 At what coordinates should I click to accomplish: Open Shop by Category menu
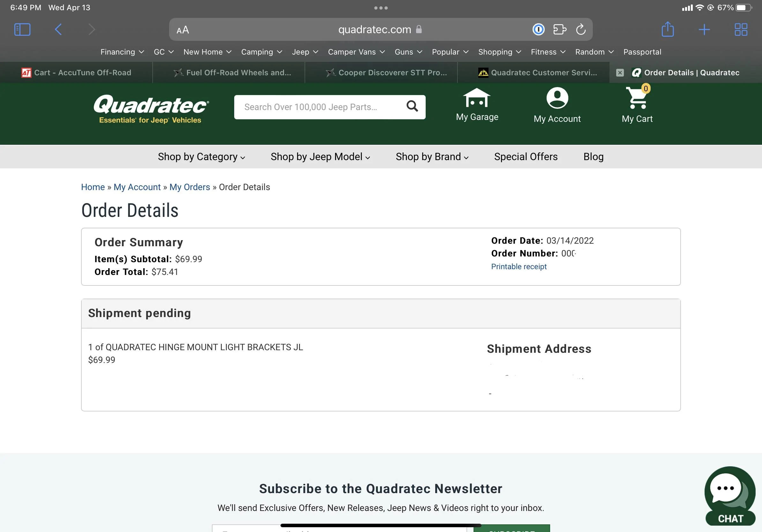[x=201, y=157]
